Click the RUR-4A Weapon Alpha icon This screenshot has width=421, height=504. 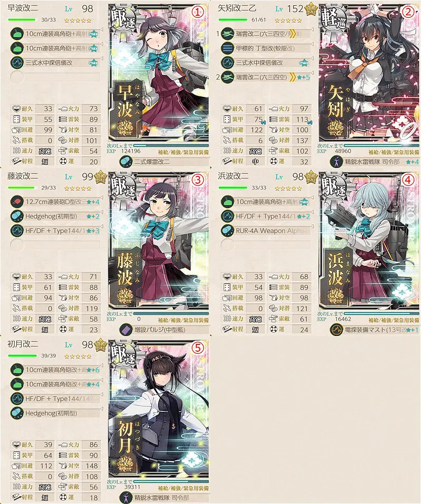click(x=227, y=231)
